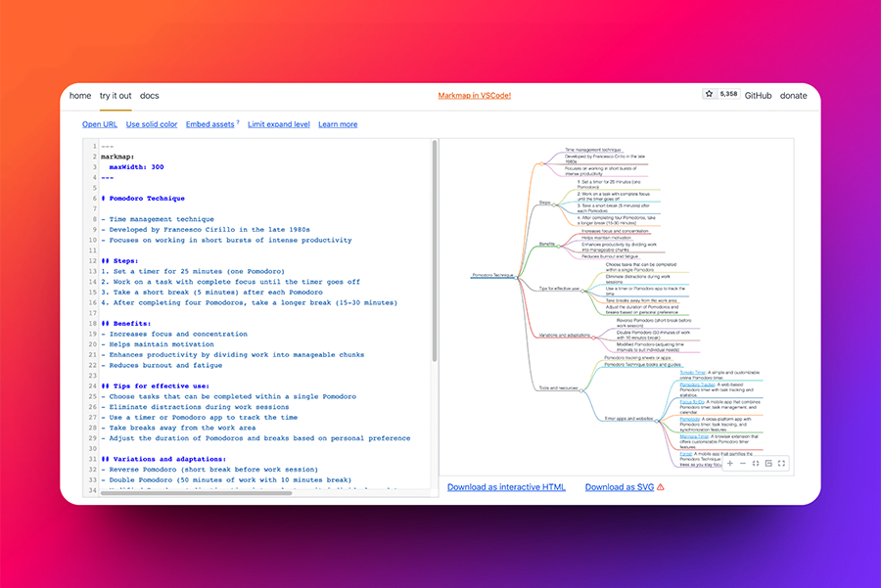881x588 pixels.
Task: Click the help superscript next to Embed assets
Action: point(238,122)
